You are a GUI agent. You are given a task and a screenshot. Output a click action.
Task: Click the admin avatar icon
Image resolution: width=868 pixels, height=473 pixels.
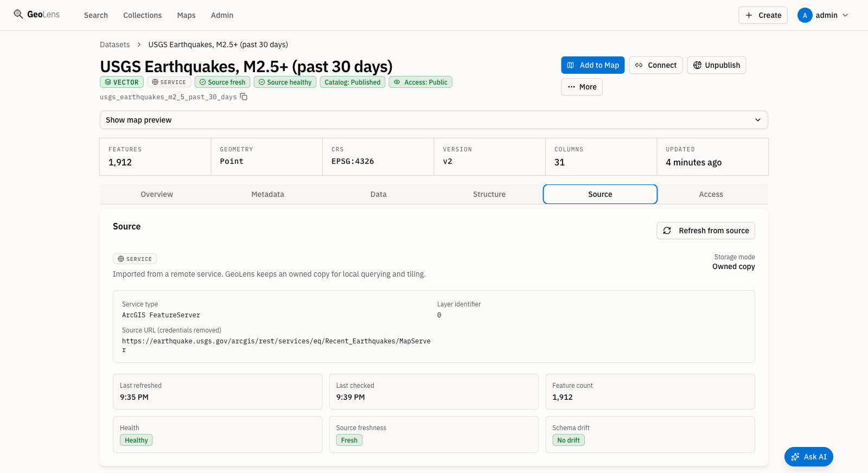805,15
